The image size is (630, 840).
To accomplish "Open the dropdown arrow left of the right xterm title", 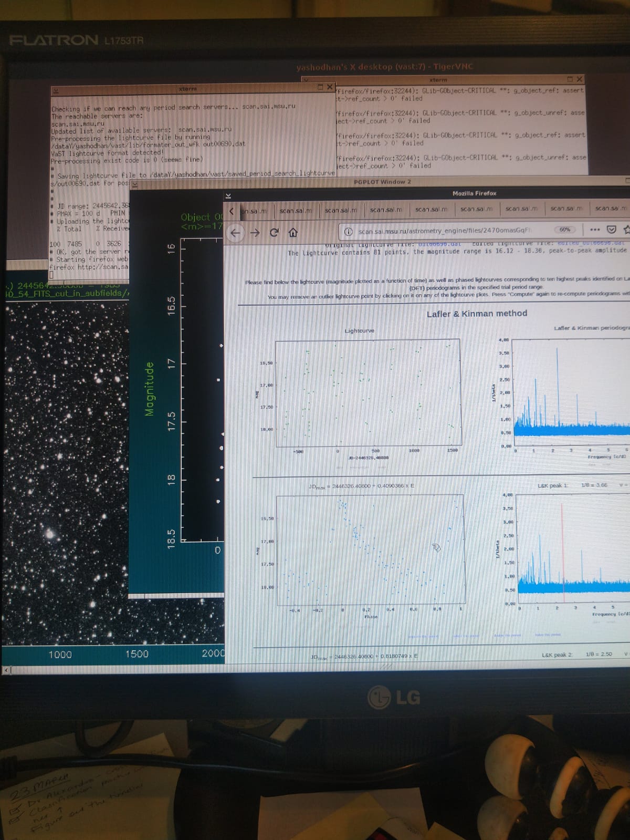I will pos(306,80).
